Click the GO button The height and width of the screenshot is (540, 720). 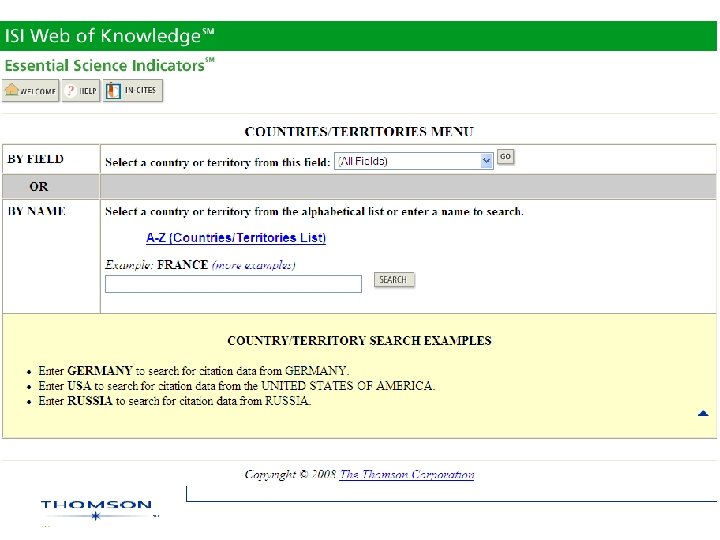[506, 157]
